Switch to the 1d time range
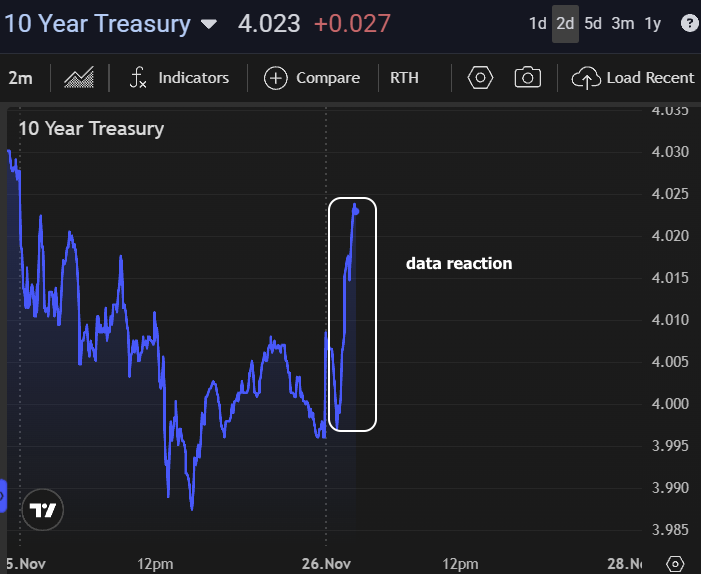 click(x=537, y=23)
